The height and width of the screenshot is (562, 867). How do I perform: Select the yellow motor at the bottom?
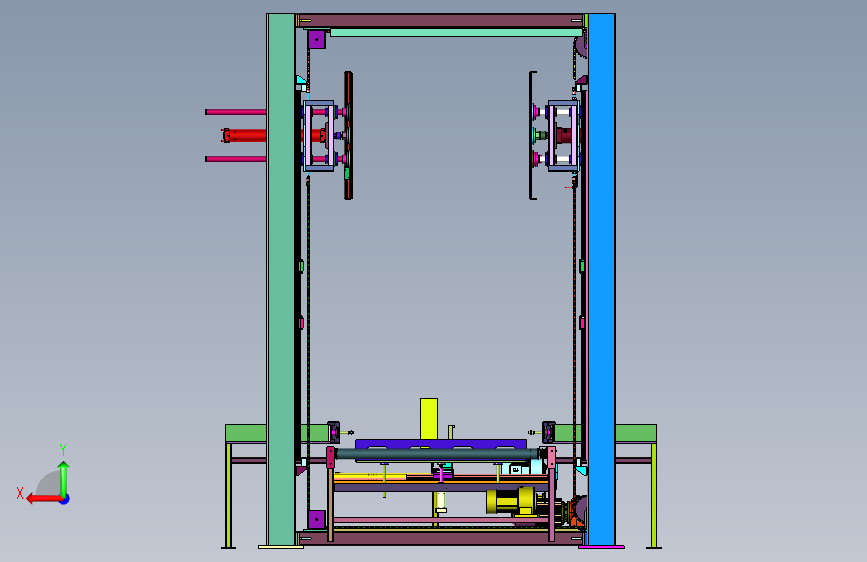tap(511, 501)
